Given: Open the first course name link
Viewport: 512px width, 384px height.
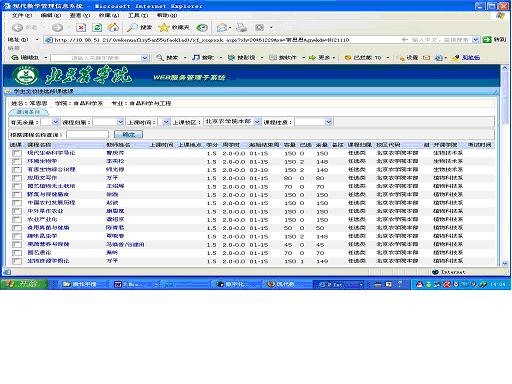Looking at the screenshot, I should [51, 153].
